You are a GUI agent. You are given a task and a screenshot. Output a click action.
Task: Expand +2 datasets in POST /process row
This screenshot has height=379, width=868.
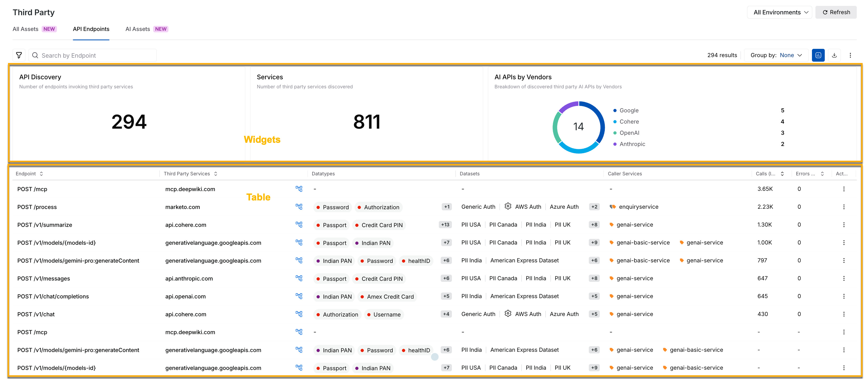594,207
